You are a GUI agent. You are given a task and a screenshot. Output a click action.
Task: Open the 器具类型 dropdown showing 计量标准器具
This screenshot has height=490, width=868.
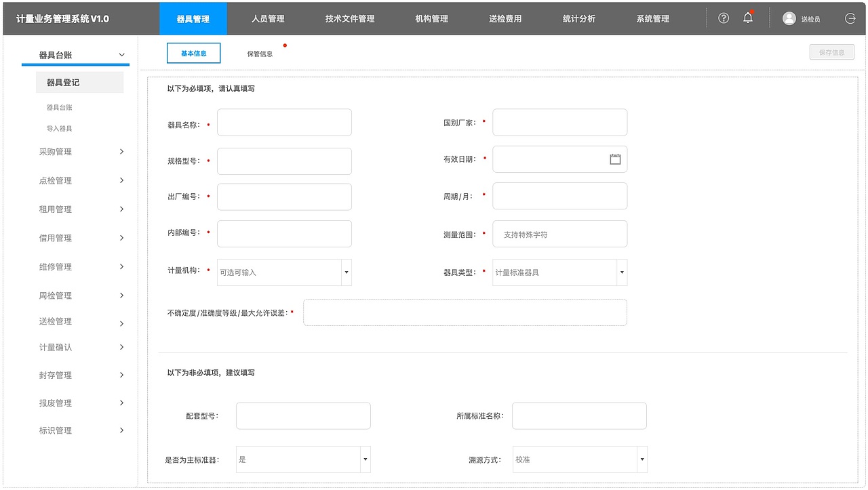tap(621, 272)
